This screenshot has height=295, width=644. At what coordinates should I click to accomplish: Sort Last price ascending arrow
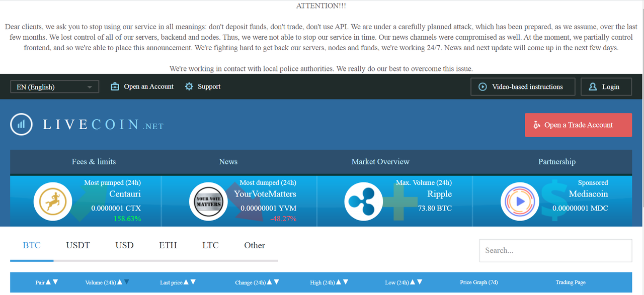[x=186, y=282]
